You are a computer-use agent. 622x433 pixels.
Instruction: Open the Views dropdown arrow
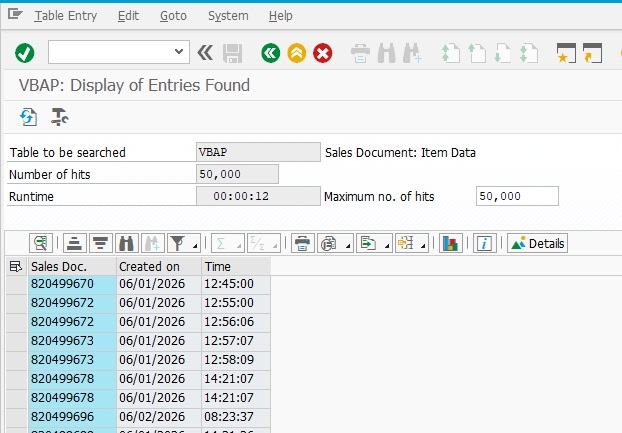pos(347,246)
